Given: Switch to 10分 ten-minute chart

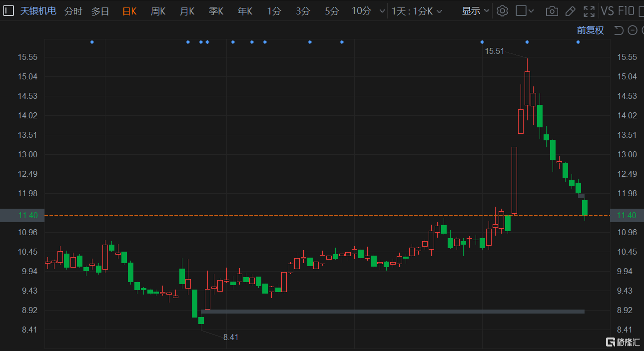Looking at the screenshot, I should [x=361, y=11].
